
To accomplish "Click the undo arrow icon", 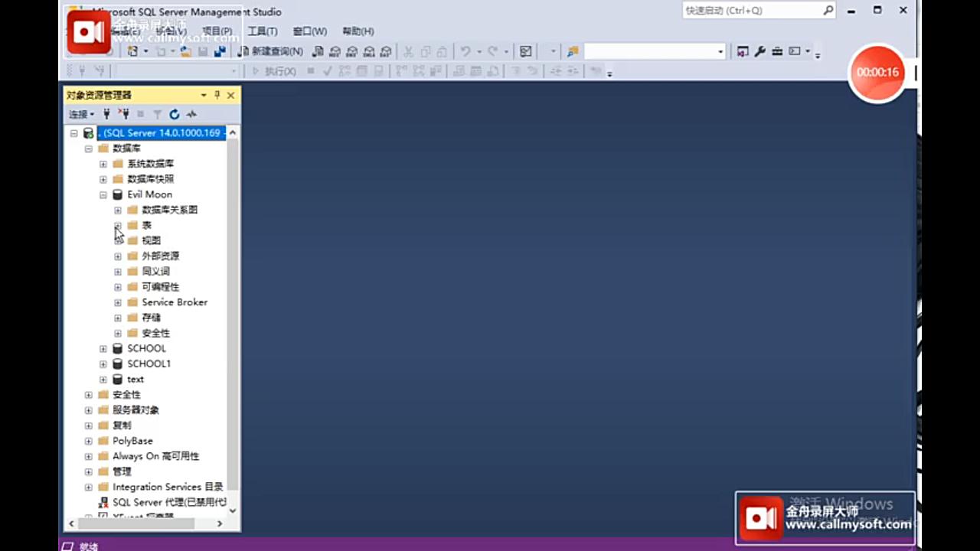I will [x=465, y=51].
